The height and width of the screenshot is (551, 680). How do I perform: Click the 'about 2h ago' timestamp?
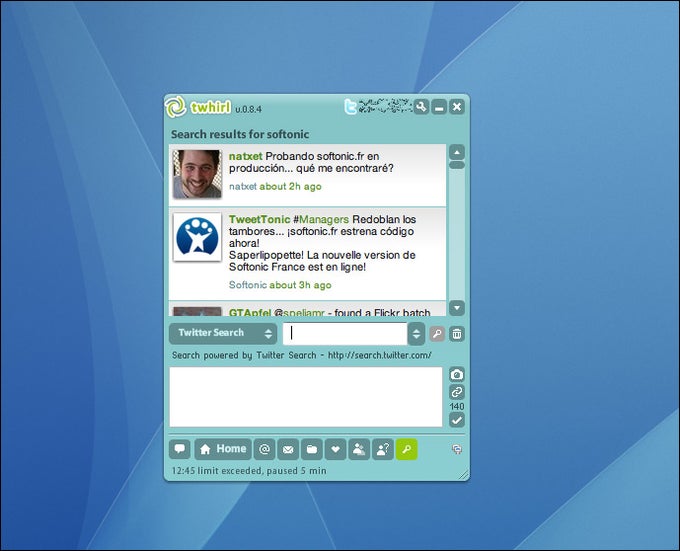point(291,186)
